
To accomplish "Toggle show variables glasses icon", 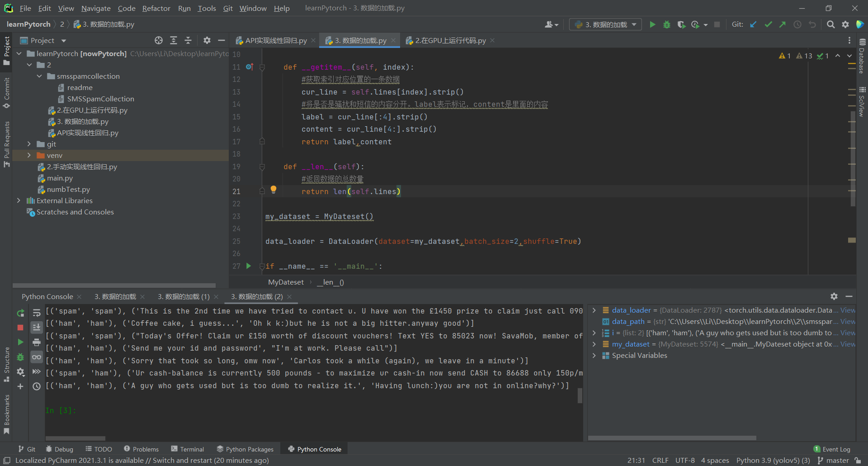I will 37,357.
